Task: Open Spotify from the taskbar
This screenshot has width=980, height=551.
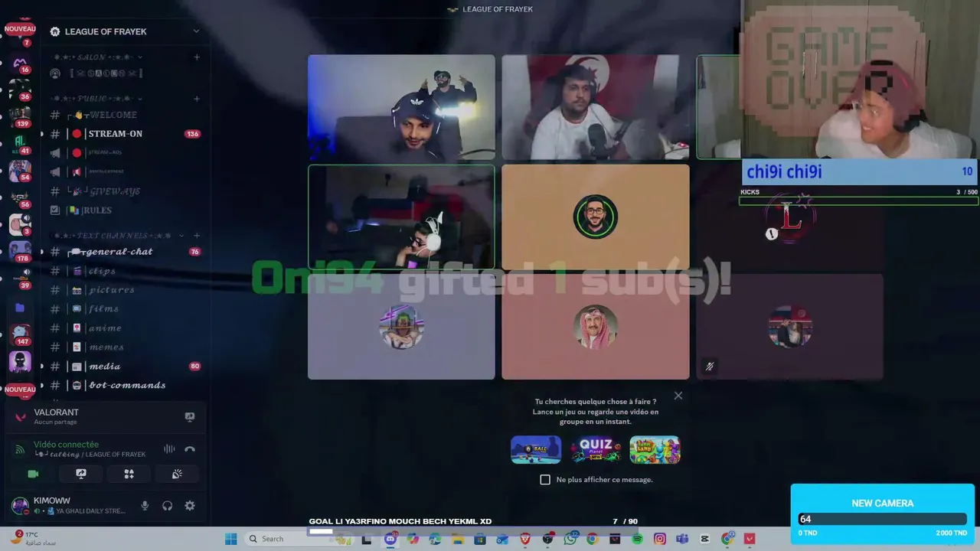Action: coord(637,539)
